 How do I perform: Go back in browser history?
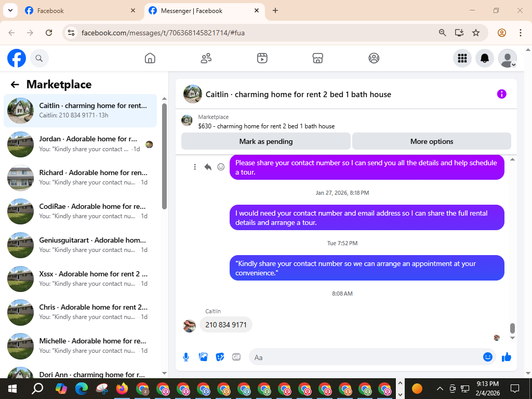click(11, 33)
